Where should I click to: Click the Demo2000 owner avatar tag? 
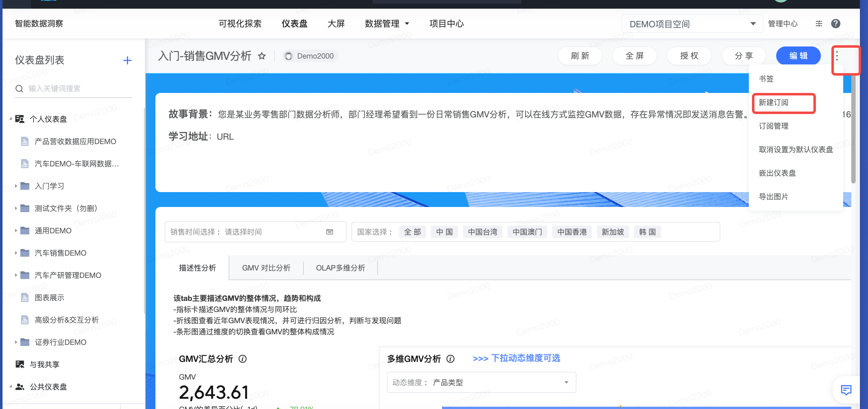tap(310, 56)
